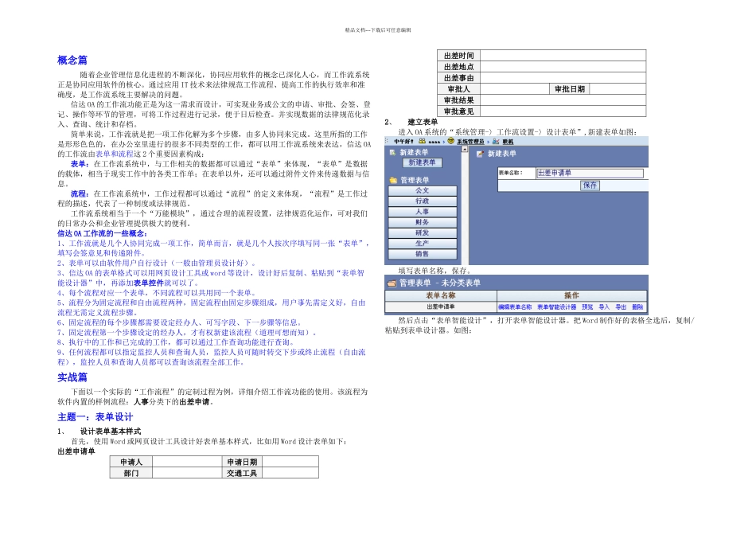Click the 表单名称 column header
The image size is (756, 535).
[x=441, y=295]
